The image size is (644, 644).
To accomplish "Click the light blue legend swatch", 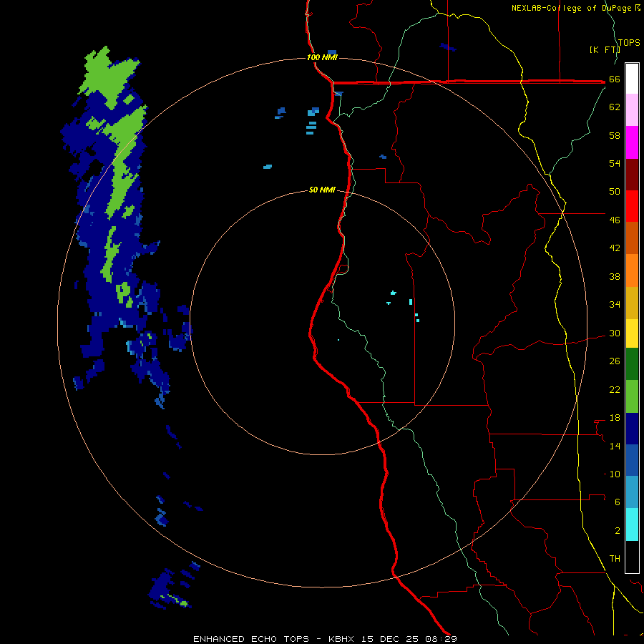I will click(632, 492).
